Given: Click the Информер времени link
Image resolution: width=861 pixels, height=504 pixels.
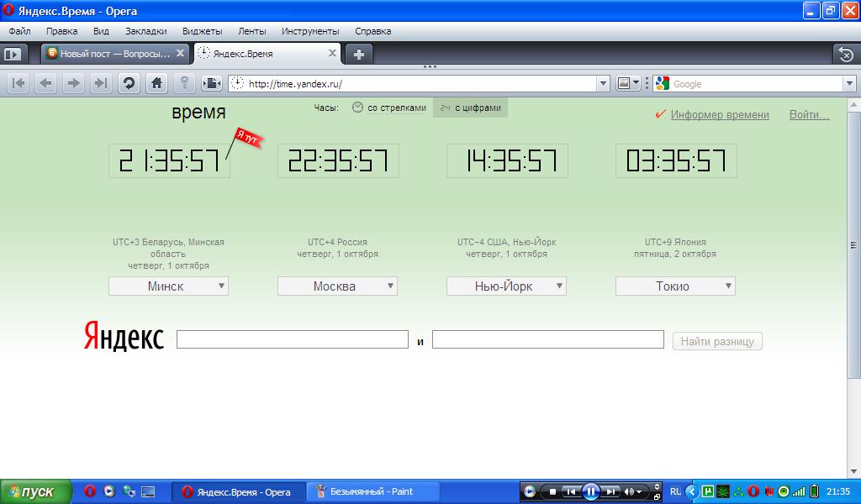Looking at the screenshot, I should [720, 114].
